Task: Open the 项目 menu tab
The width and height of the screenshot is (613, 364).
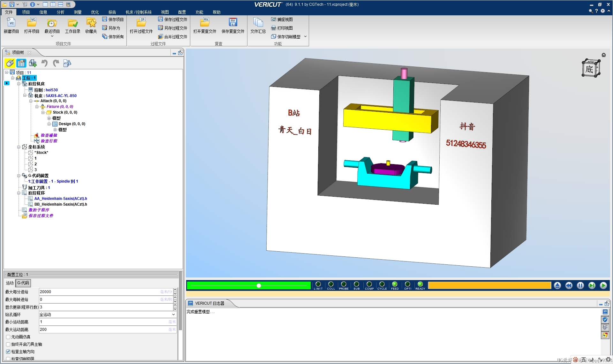Action: tap(26, 12)
